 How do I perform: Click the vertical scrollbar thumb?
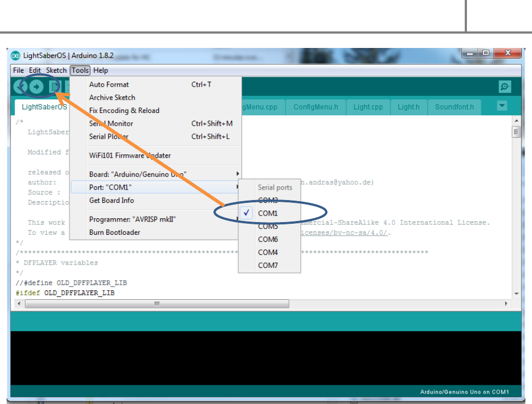pos(517,132)
